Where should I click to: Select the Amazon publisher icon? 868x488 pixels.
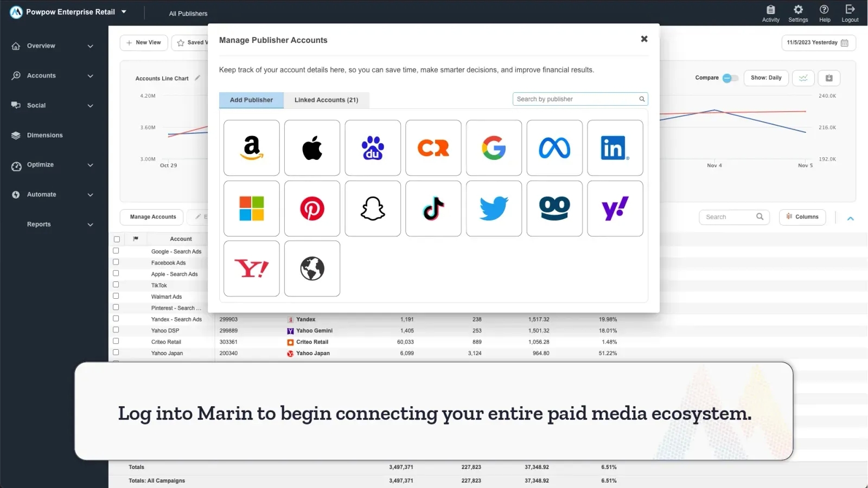coord(251,147)
